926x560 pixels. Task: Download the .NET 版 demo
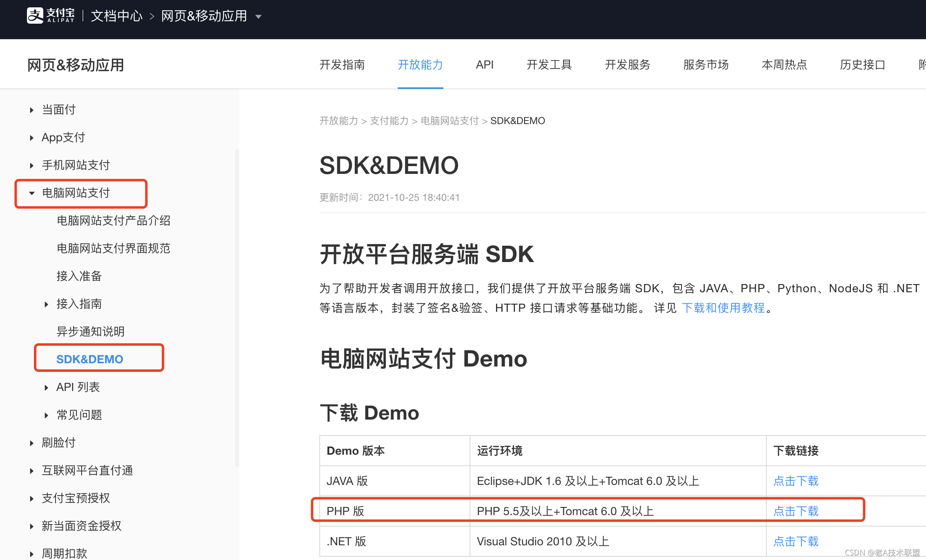click(x=796, y=541)
